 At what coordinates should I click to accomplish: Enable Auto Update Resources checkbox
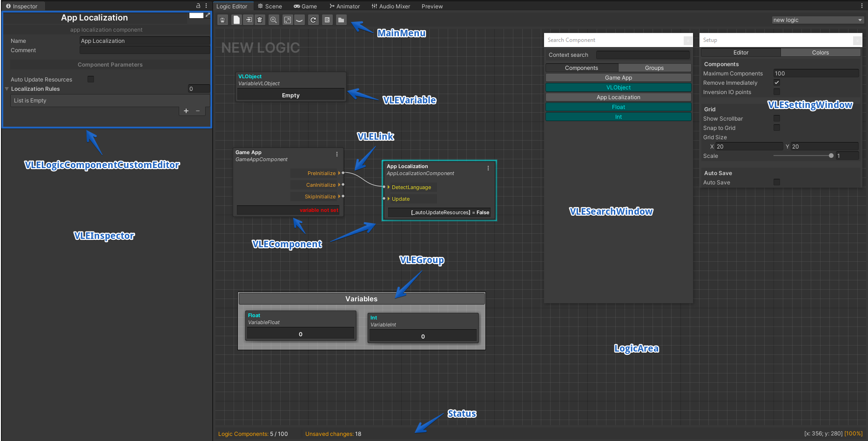91,79
